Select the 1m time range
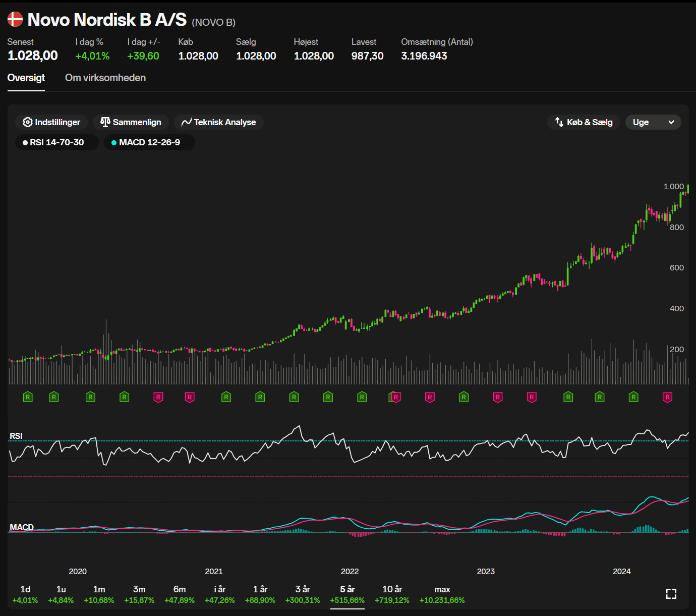The width and height of the screenshot is (696, 616). 99,594
